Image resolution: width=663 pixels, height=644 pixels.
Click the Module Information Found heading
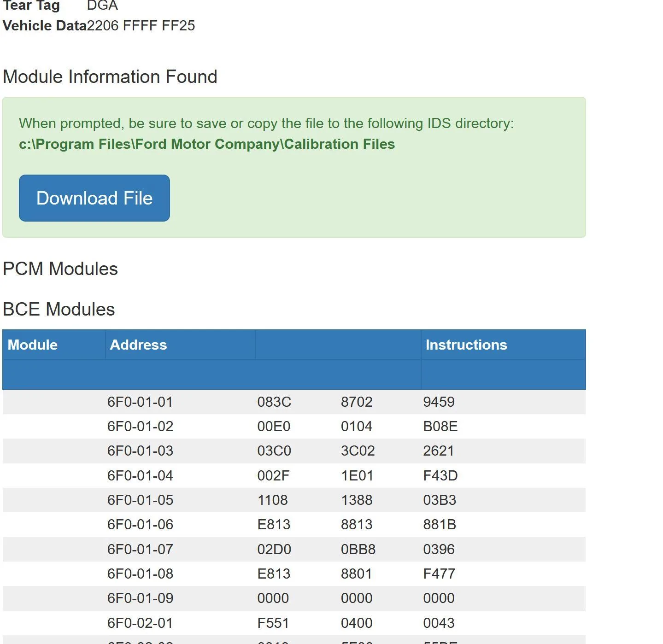point(110,76)
